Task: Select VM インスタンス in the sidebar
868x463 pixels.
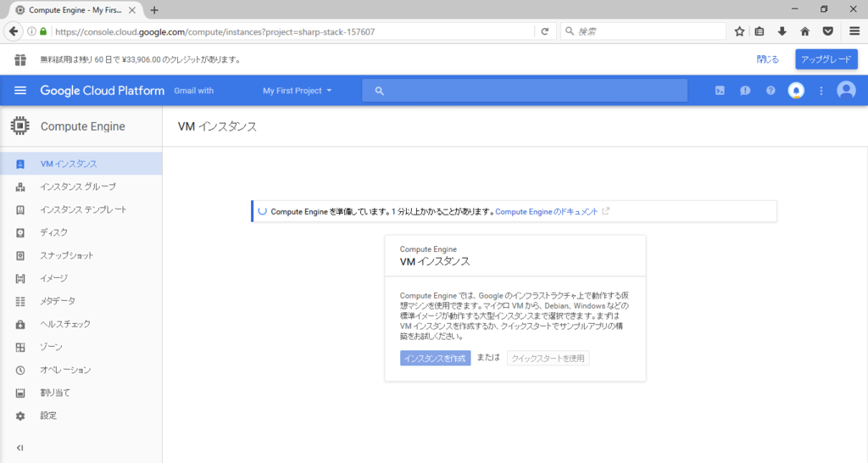Action: click(81, 164)
